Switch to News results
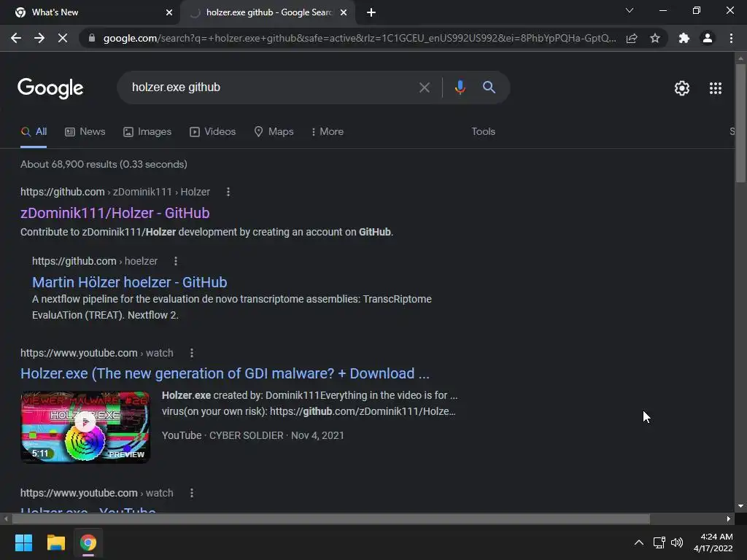Viewport: 747px width, 560px height. (x=85, y=131)
